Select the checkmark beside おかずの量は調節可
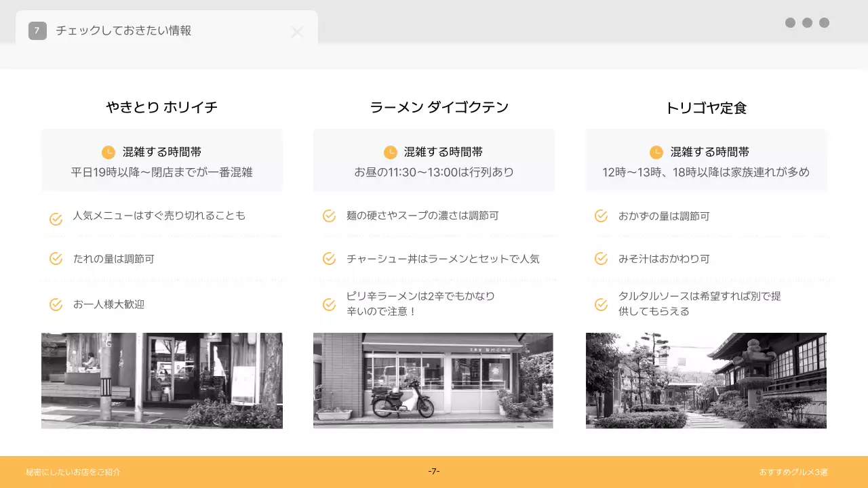Viewport: 868px width, 488px height. [601, 216]
